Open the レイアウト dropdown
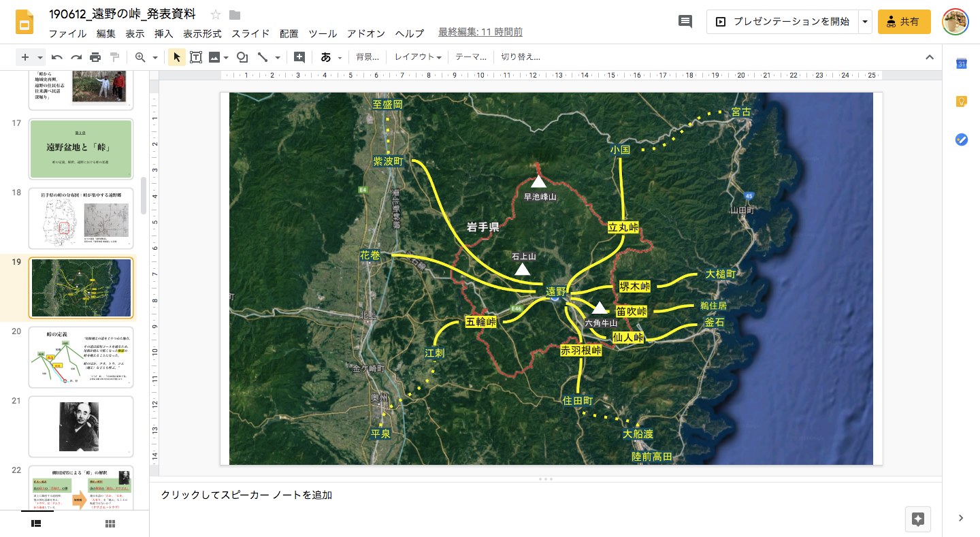Image resolution: width=980 pixels, height=537 pixels. click(418, 57)
